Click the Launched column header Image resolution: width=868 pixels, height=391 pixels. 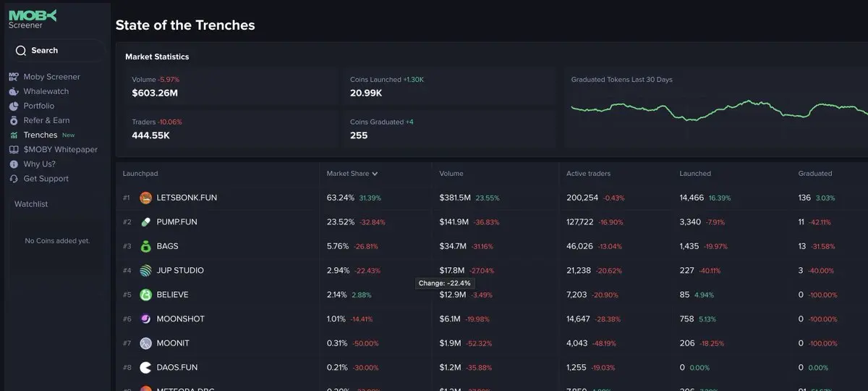click(695, 174)
